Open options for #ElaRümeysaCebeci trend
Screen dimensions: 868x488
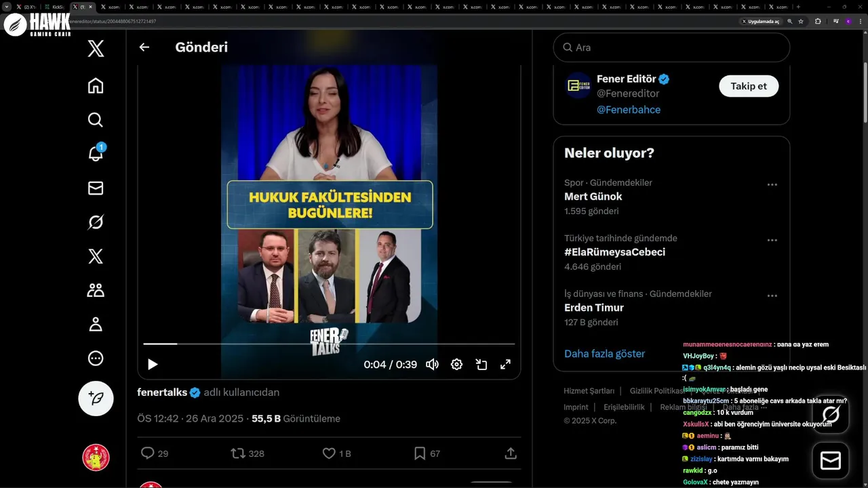(x=772, y=240)
